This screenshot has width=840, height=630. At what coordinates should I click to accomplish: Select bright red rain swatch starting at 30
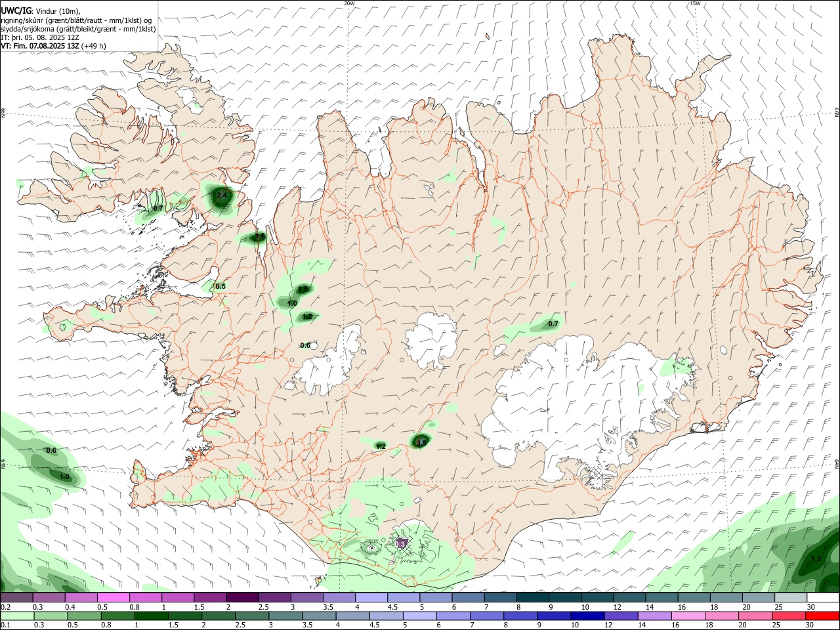click(x=823, y=616)
